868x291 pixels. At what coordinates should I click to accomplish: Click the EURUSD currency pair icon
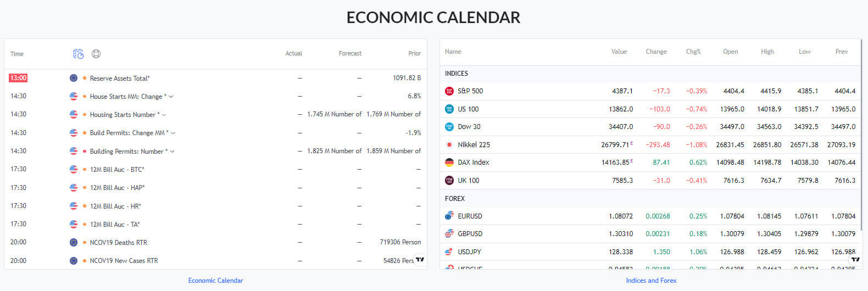pos(449,216)
